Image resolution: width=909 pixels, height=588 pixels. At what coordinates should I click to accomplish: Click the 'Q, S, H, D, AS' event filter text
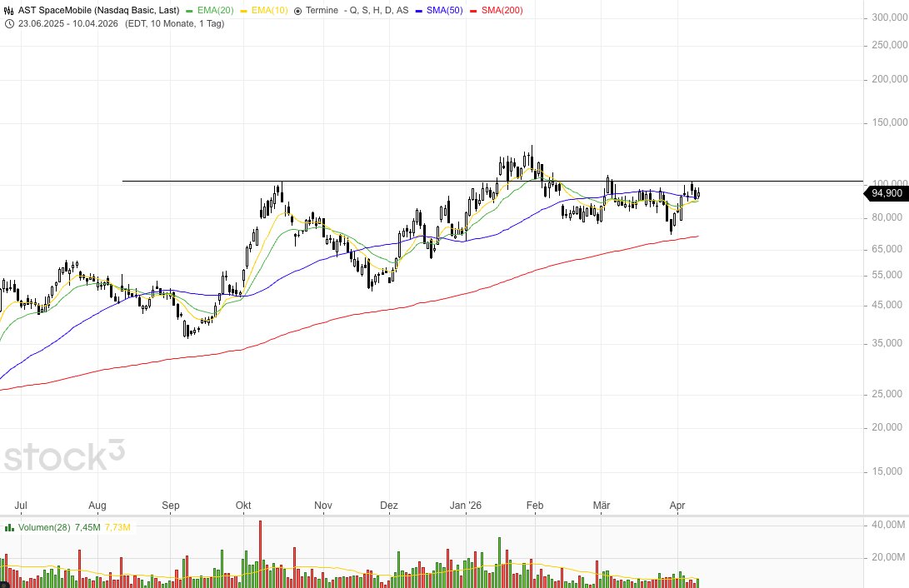(x=379, y=11)
